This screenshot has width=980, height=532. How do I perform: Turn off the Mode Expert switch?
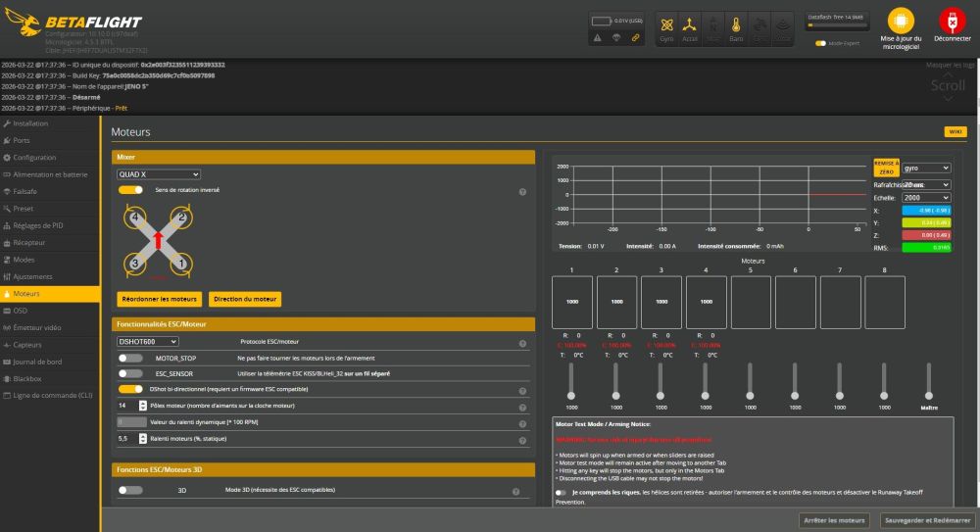pyautogui.click(x=820, y=43)
